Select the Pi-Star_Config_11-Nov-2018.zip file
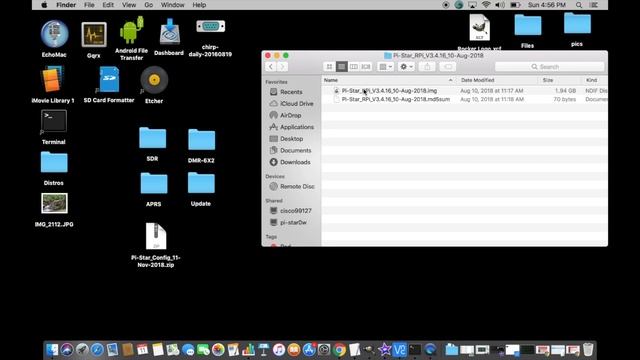This screenshot has width=640, height=360. tap(156, 236)
